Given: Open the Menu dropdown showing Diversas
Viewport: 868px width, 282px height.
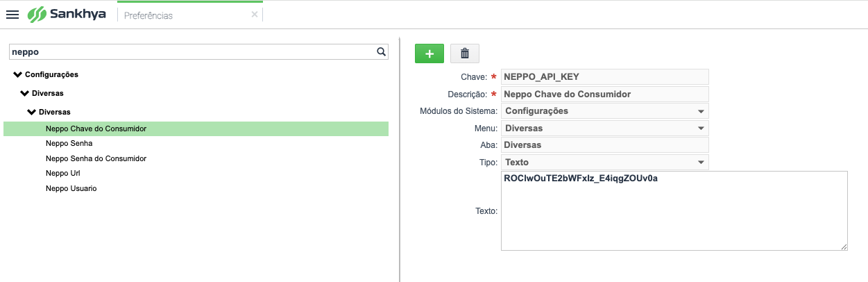Looking at the screenshot, I should [604, 128].
